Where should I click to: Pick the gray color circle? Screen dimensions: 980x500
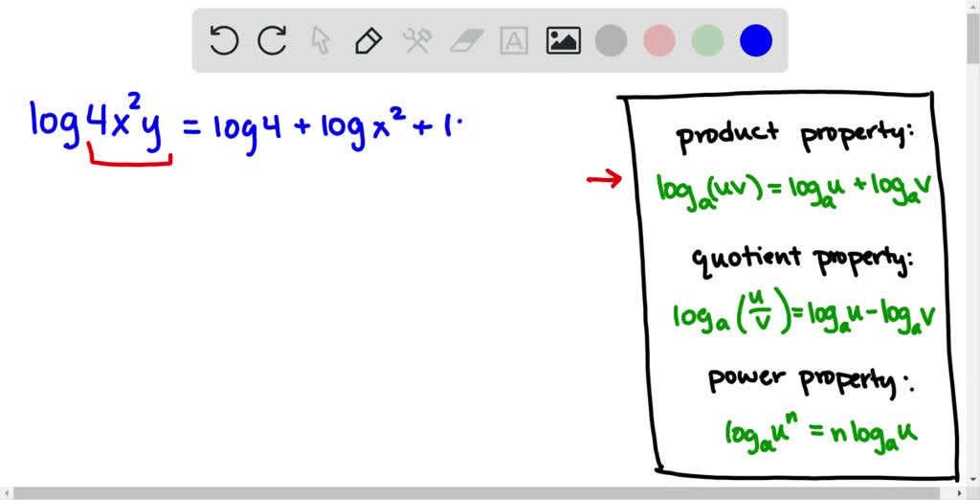click(611, 40)
